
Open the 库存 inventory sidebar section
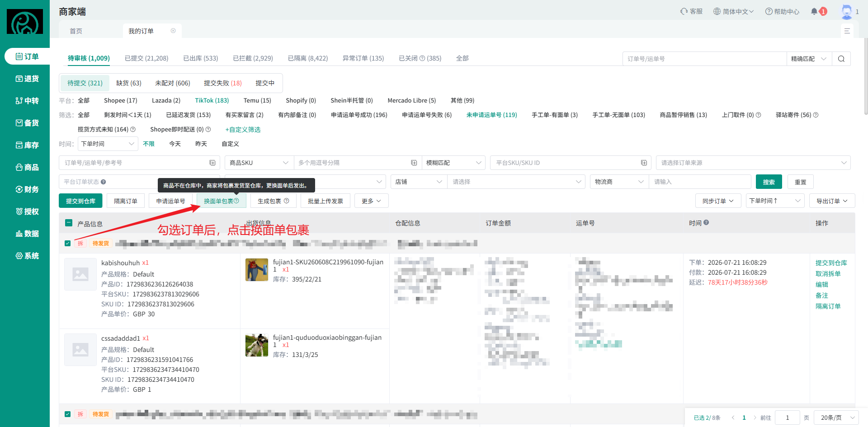pyautogui.click(x=27, y=145)
